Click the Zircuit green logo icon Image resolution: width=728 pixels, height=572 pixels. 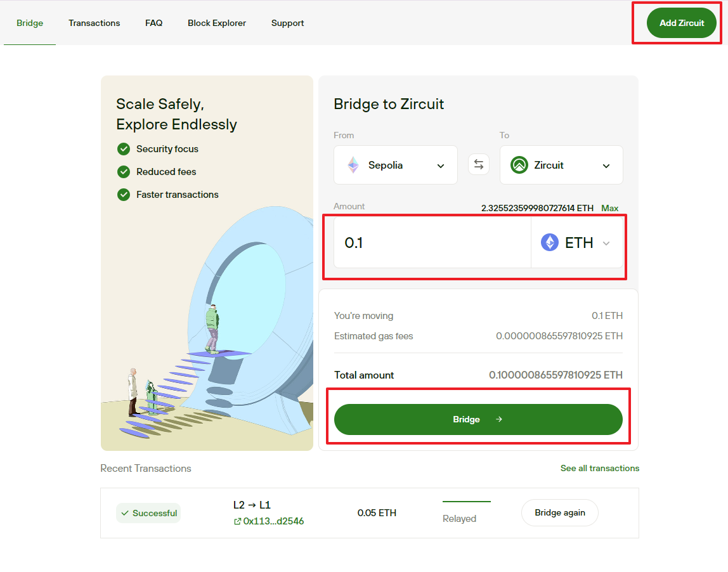coord(519,165)
